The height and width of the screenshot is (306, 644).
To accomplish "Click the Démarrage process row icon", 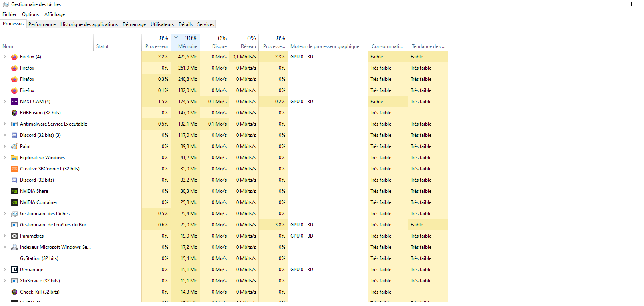I will point(14,270).
